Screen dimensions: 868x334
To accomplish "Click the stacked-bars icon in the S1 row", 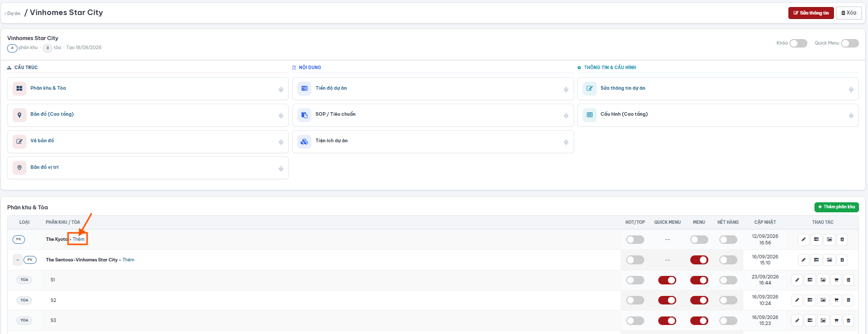I will pos(810,280).
